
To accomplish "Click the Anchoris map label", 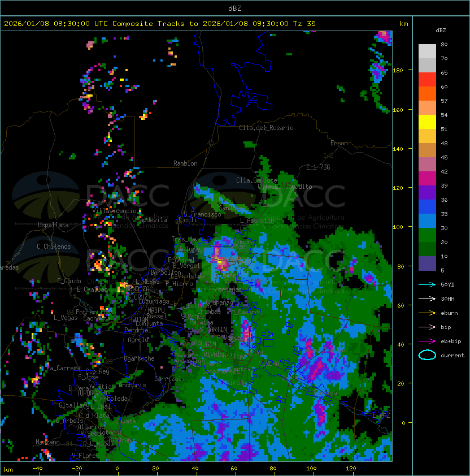I will click(132, 385).
